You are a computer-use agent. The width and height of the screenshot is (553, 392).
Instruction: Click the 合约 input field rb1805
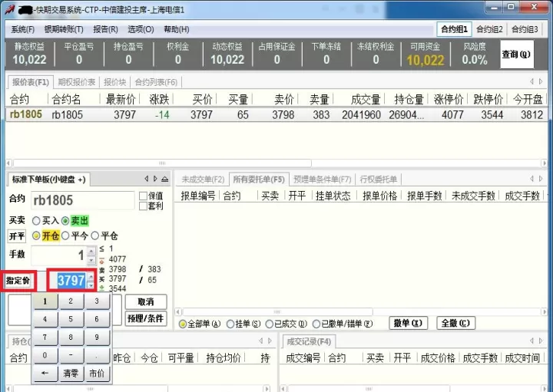pyautogui.click(x=82, y=200)
